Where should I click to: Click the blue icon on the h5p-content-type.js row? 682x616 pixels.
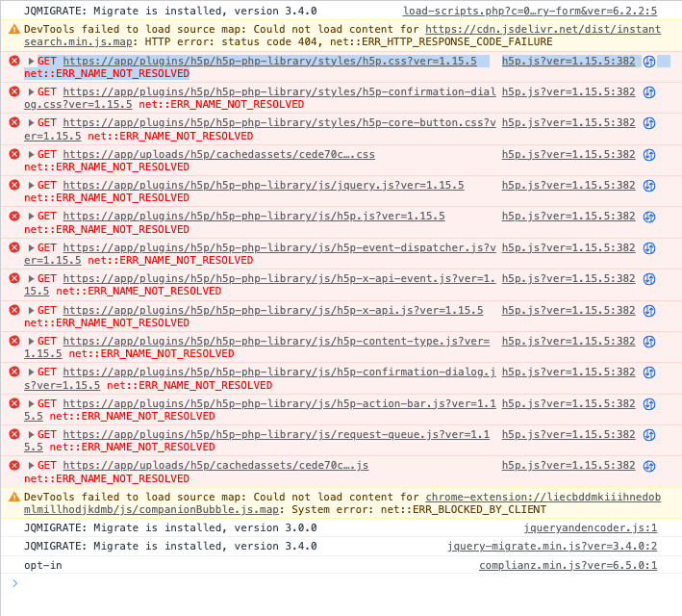tap(649, 341)
